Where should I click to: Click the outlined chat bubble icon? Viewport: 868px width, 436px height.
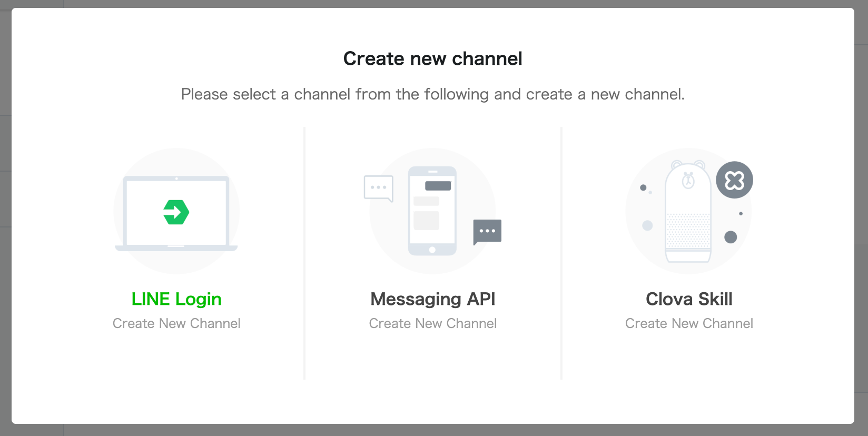pyautogui.click(x=379, y=189)
